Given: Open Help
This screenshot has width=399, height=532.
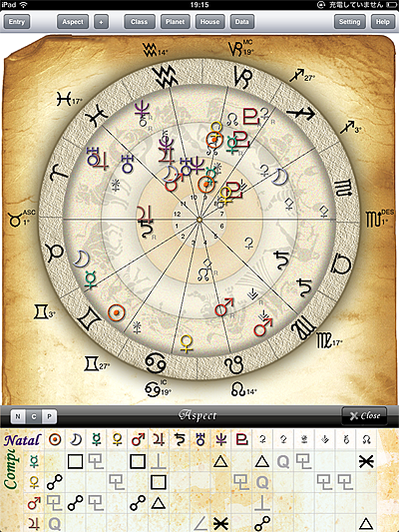Looking at the screenshot, I should click(383, 22).
